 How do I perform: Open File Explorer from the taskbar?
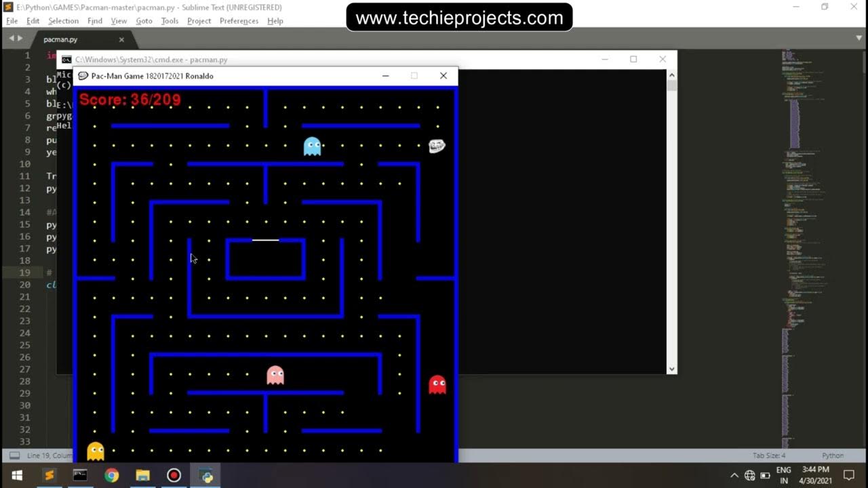coord(142,475)
